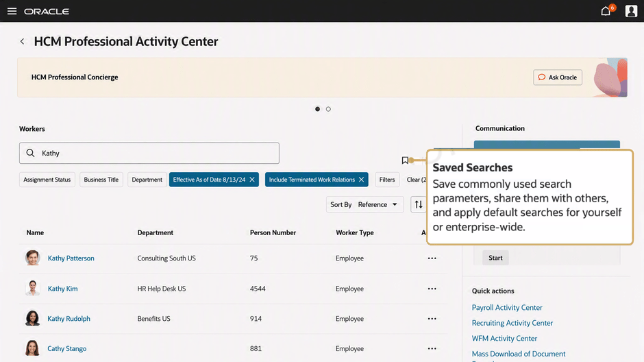This screenshot has height=362, width=644.
Task: Open the Business Title filter chip
Action: click(101, 180)
